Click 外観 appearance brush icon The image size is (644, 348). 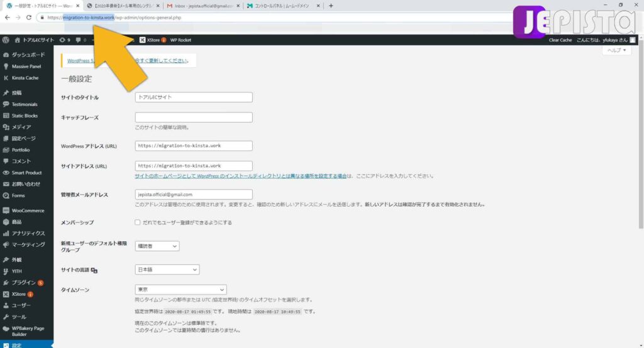click(x=6, y=260)
